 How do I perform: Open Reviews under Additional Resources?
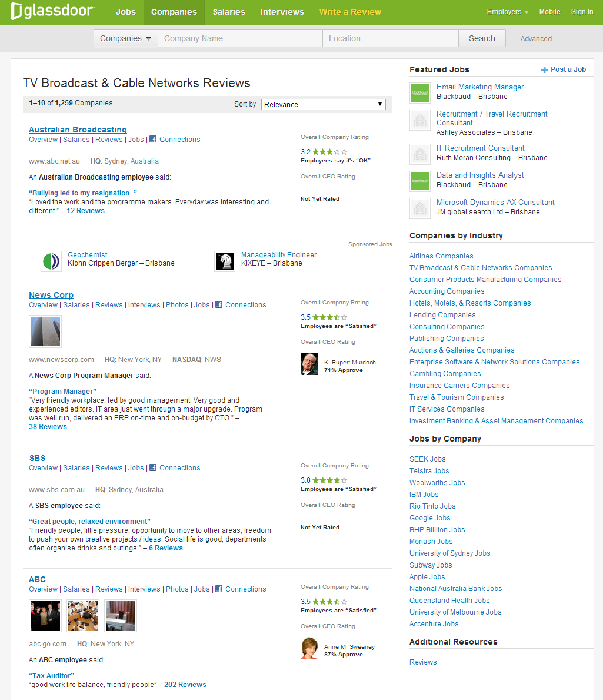(x=423, y=662)
